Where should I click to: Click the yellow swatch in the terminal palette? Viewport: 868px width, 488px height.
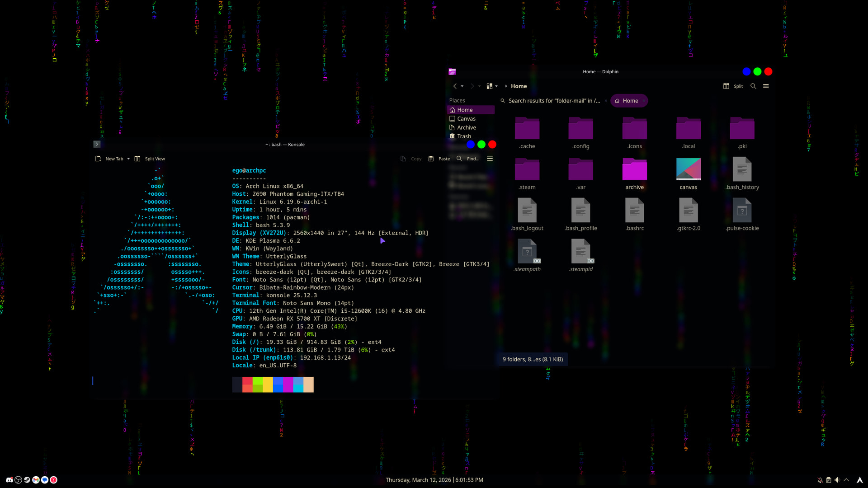tap(268, 385)
